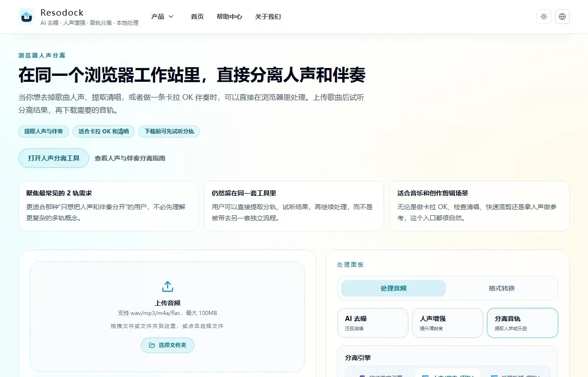
Task: Click the 上传音频 drop zone
Action: click(x=168, y=316)
